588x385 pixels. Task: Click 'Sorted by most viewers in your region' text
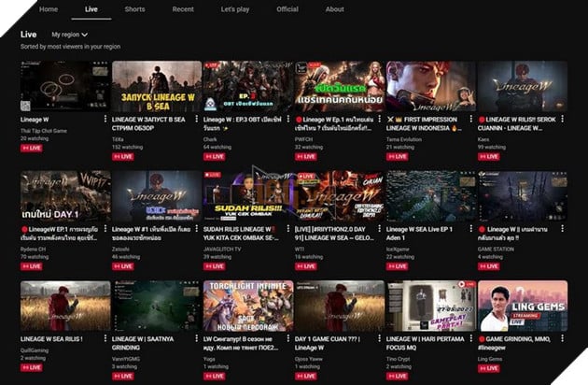(x=71, y=47)
